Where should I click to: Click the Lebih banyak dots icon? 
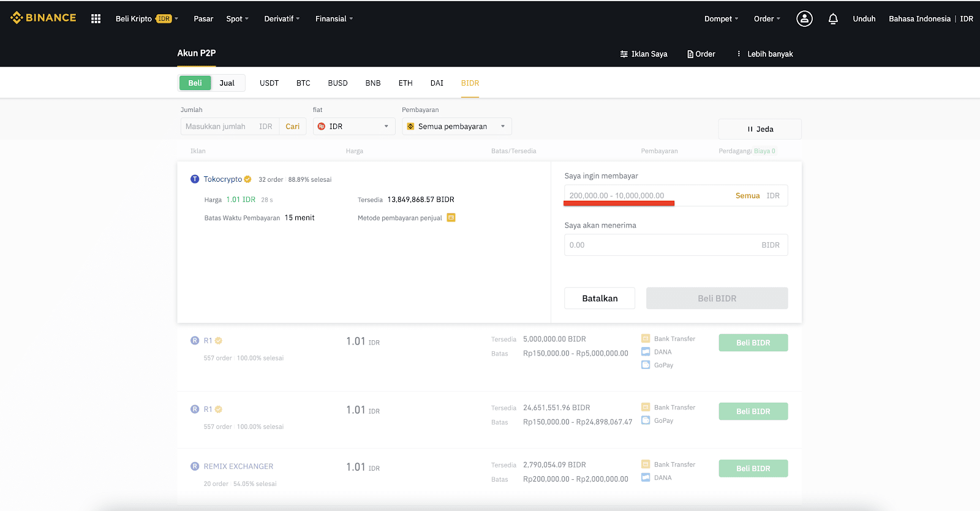click(739, 54)
